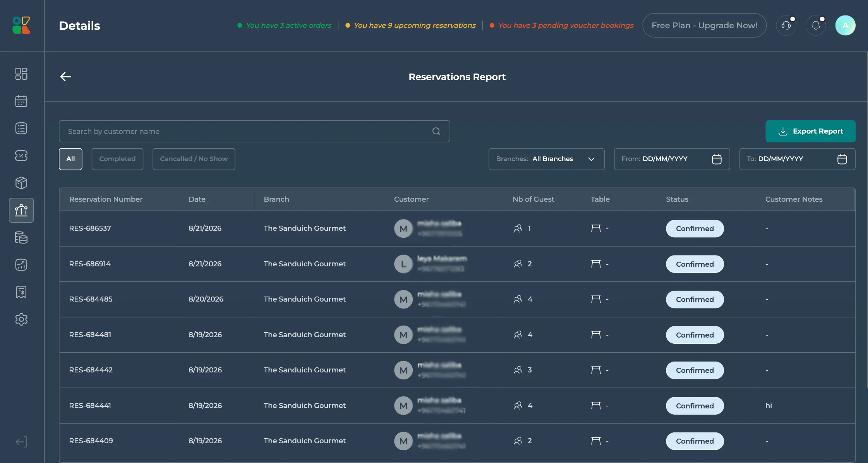This screenshot has height=463, width=868.
Task: Click the 3 active orders notice
Action: coord(285,25)
